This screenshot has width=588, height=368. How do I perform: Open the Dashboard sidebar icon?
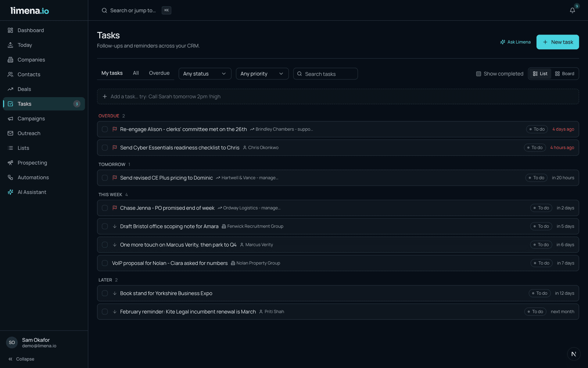pyautogui.click(x=10, y=30)
